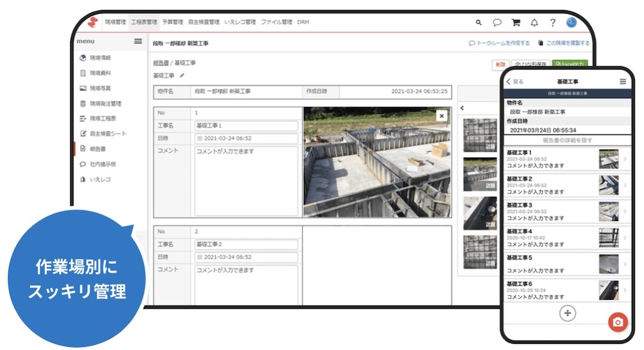Click the 日時 field in report No 1

tap(246, 138)
